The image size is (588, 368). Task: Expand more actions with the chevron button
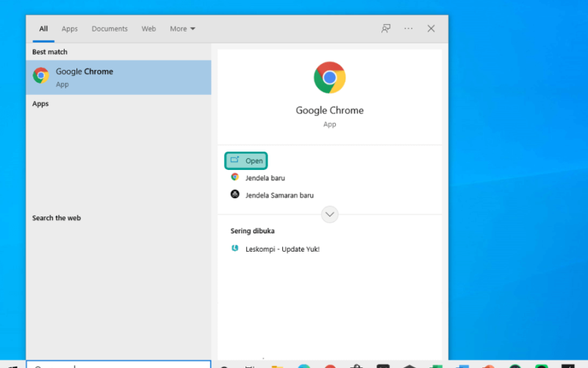tap(329, 214)
